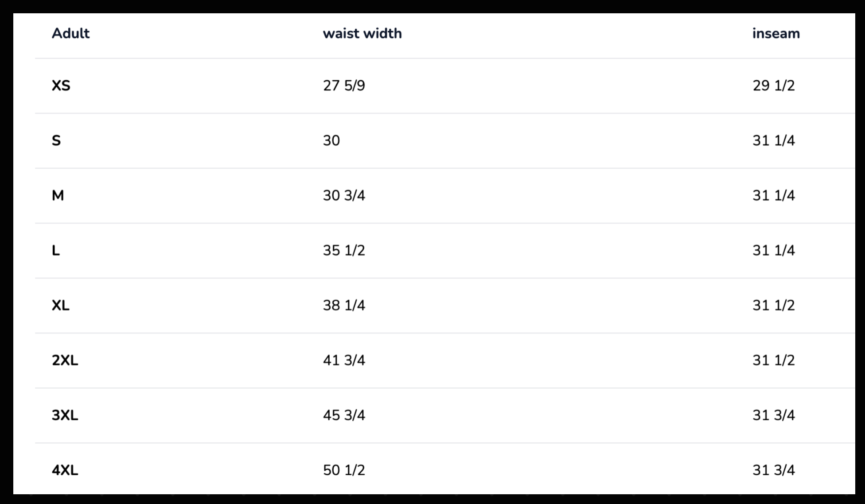865x504 pixels.
Task: Click the 35 1/2 waist width value
Action: coord(344,250)
